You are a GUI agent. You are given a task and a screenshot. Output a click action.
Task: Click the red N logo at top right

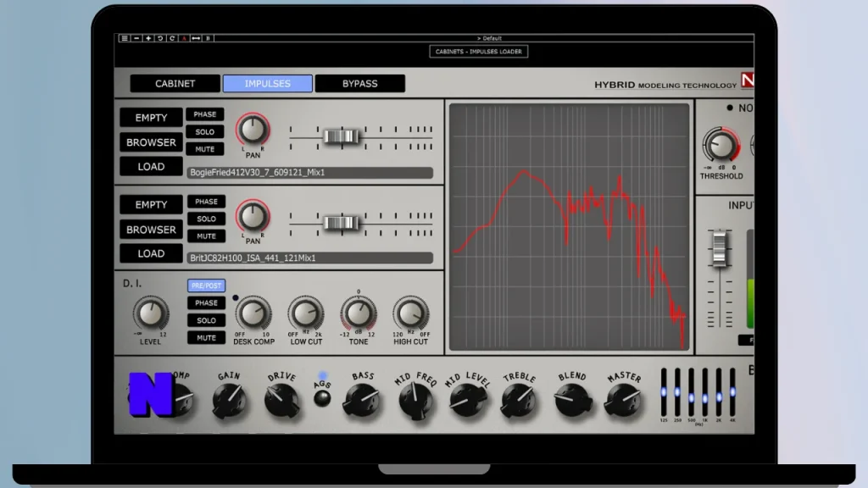coord(748,80)
